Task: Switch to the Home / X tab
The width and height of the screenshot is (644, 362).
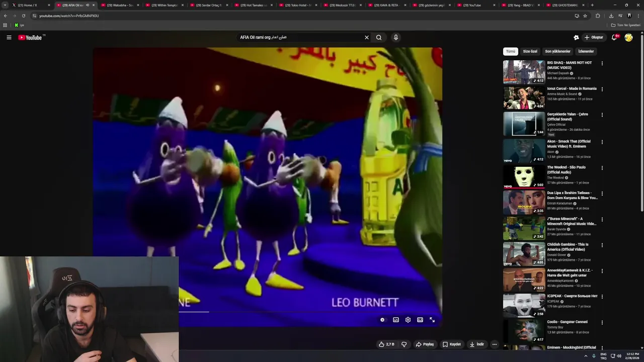Action: pos(30,5)
